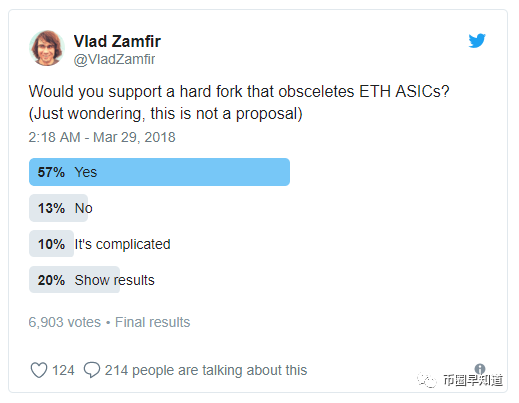Select the 13% No poll option
This screenshot has height=403, width=519.
point(61,208)
